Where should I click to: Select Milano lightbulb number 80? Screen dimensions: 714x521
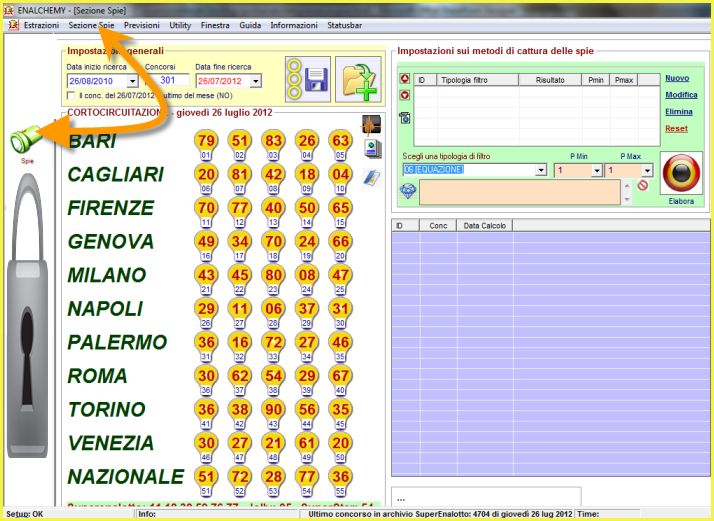click(273, 279)
